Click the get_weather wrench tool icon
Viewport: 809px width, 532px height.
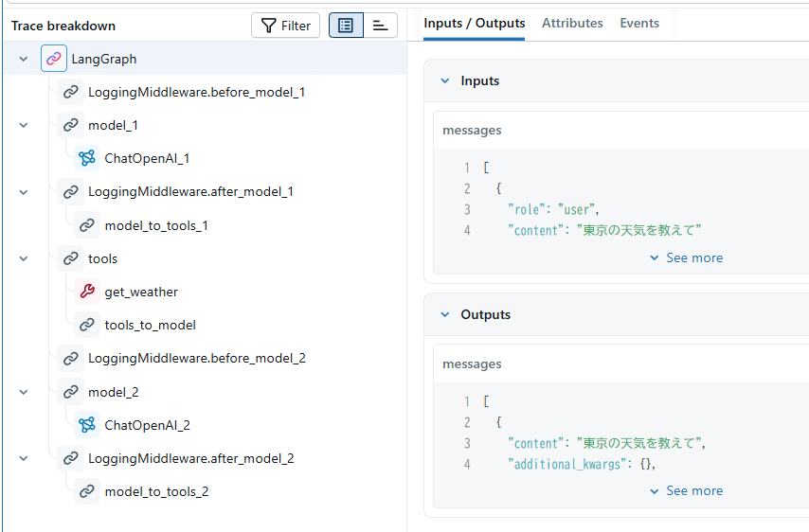coord(87,292)
